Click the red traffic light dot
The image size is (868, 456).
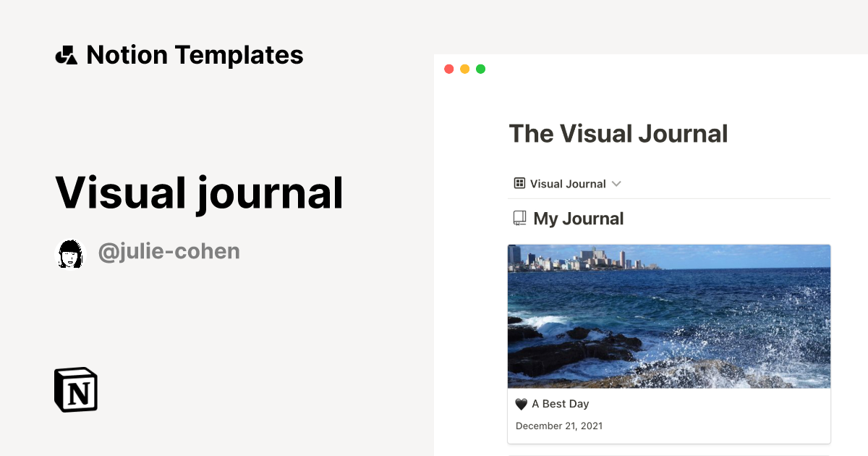tap(448, 69)
